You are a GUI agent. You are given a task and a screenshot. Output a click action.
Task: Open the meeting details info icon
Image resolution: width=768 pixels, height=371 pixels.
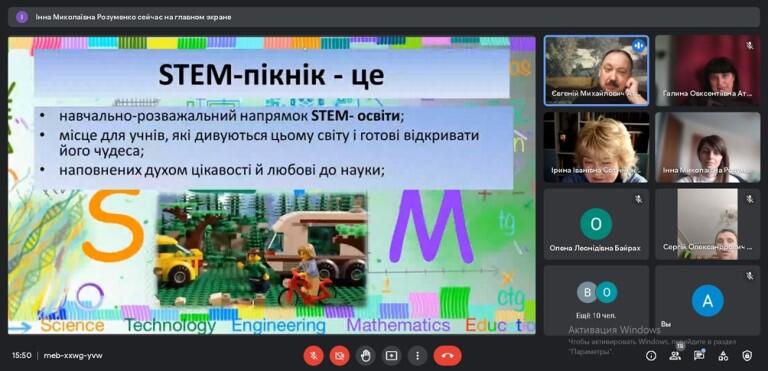651,356
